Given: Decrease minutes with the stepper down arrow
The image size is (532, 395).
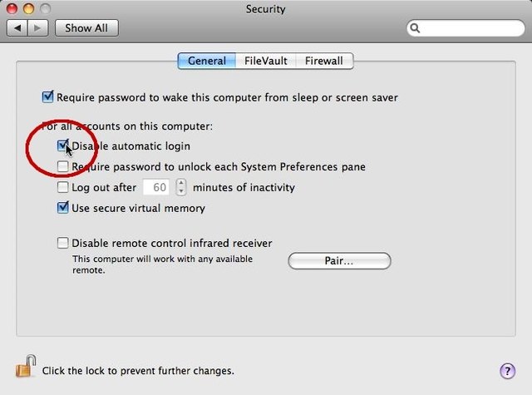Looking at the screenshot, I should 181,191.
